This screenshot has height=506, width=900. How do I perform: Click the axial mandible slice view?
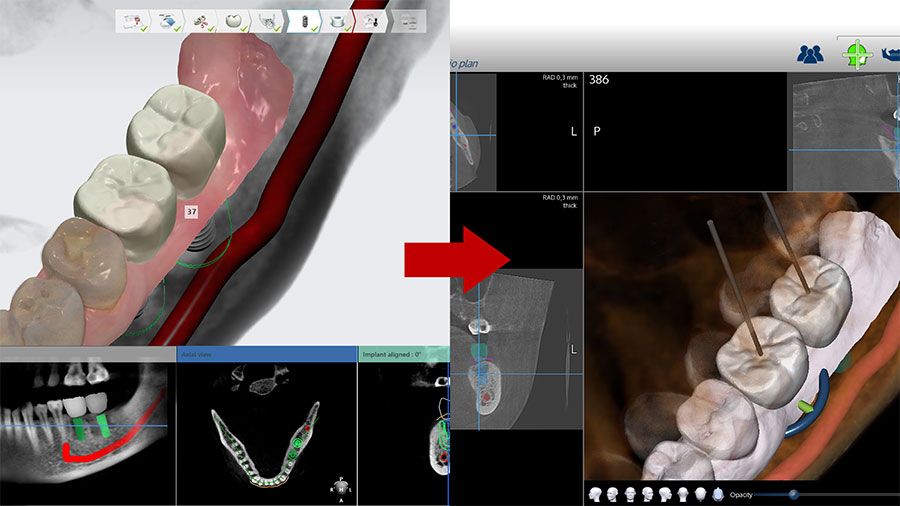coord(266,433)
